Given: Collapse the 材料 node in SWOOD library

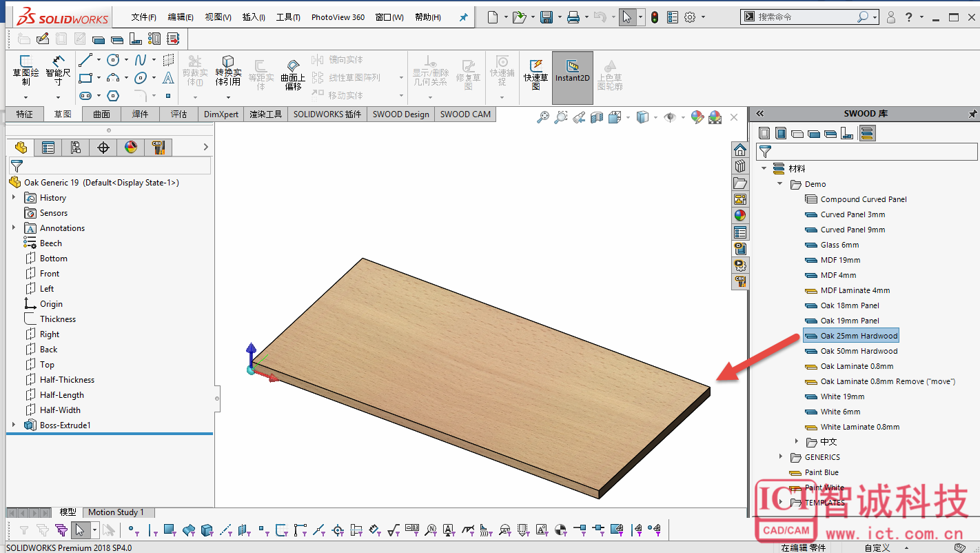Looking at the screenshot, I should tap(764, 168).
